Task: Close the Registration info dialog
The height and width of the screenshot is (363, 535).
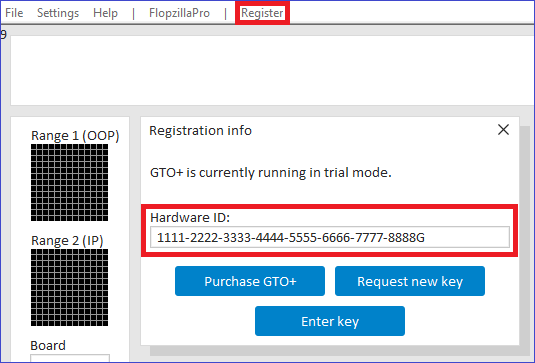Action: click(x=503, y=130)
